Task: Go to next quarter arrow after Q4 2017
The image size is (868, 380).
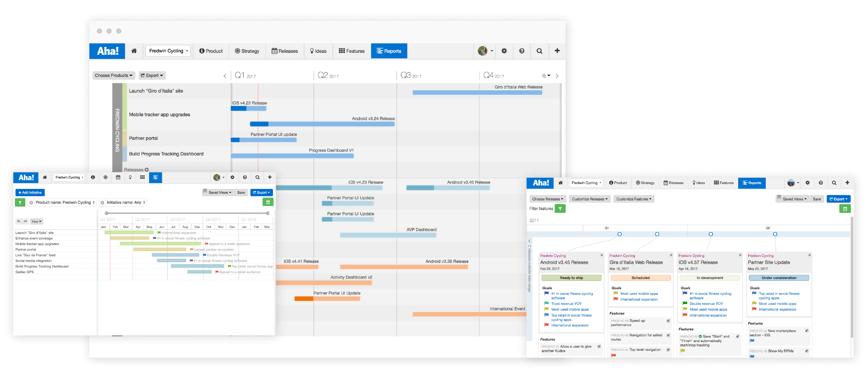Action: point(557,76)
